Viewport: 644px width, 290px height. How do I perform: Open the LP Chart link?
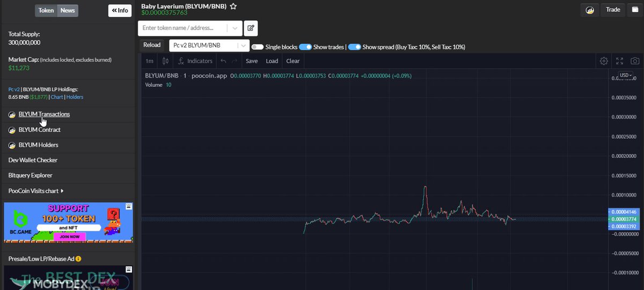[57, 97]
